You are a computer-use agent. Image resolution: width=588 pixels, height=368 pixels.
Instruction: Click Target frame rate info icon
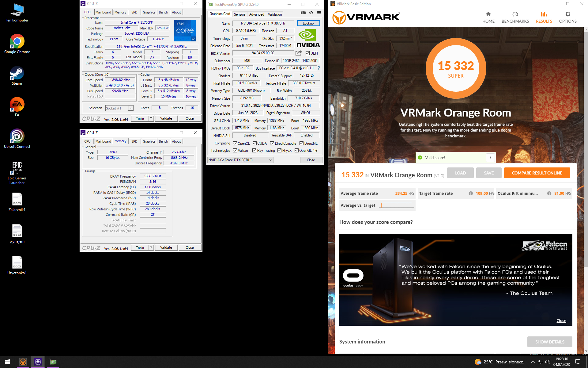click(x=470, y=194)
